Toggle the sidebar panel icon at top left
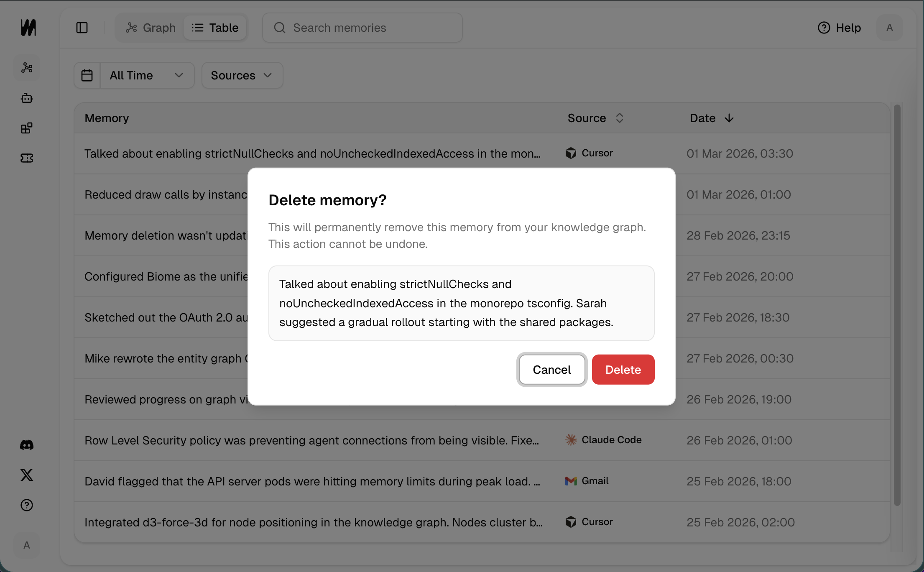 [82, 28]
